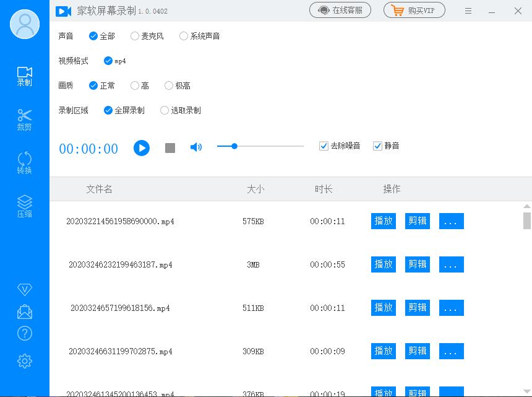Click the scrollbar up arrow
The image size is (532, 397).
point(527,206)
